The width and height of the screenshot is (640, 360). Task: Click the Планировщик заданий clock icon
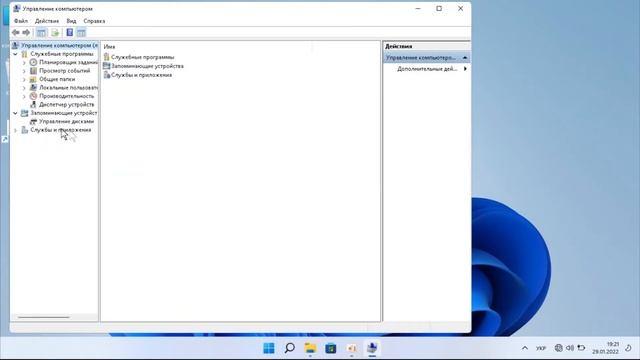coord(33,62)
